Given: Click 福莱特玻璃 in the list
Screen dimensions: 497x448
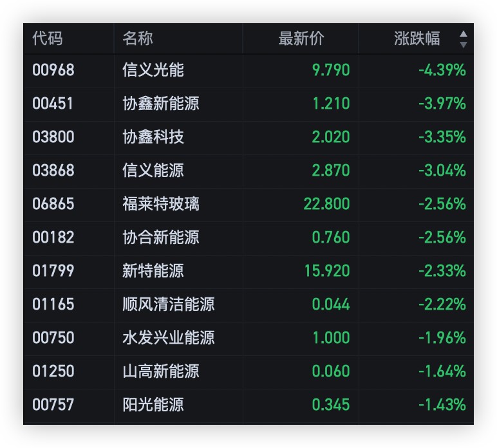Looking at the screenshot, I should [161, 204].
